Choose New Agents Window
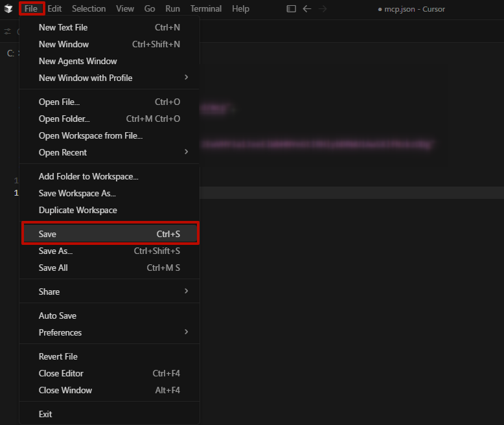Viewport: 504px width, 425px height. tap(78, 61)
